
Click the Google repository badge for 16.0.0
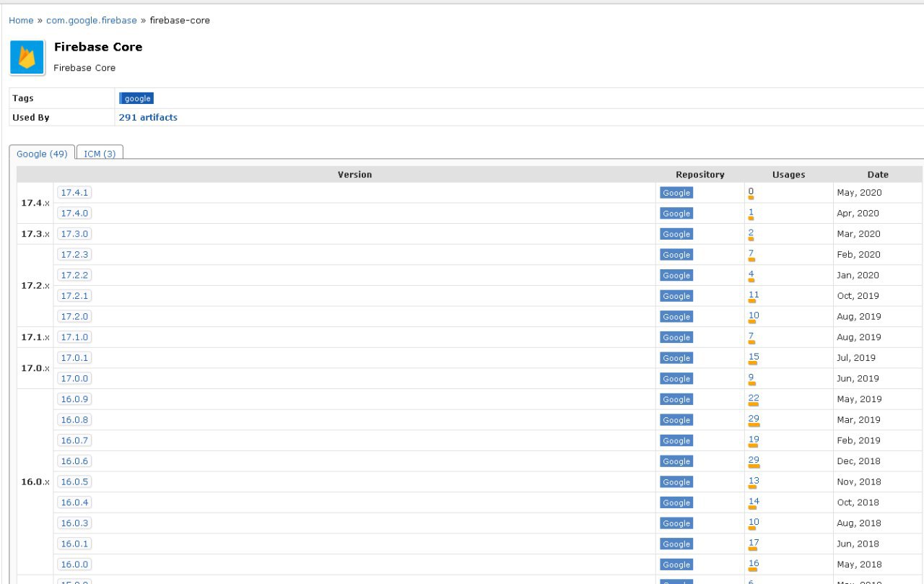click(x=676, y=565)
